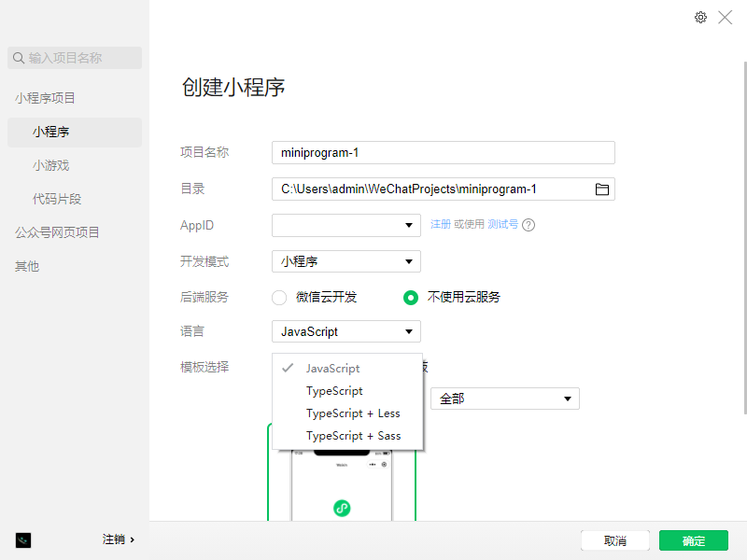Select 微信云开发 radio button
This screenshot has width=747, height=560.
pos(279,298)
